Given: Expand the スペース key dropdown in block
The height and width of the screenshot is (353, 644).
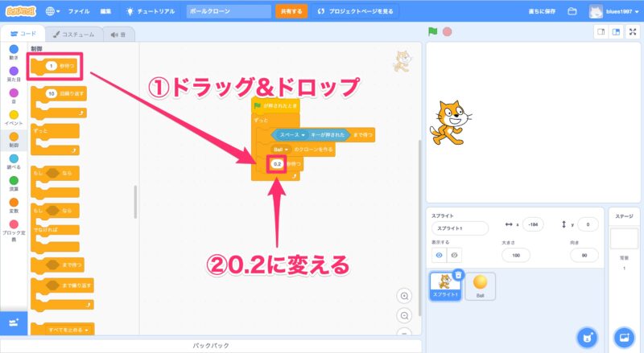Looking at the screenshot, I should point(294,135).
